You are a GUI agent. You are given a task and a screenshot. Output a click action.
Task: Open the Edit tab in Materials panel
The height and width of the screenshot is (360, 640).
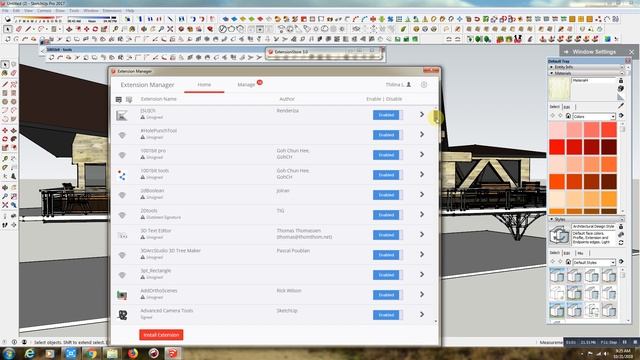click(x=567, y=107)
